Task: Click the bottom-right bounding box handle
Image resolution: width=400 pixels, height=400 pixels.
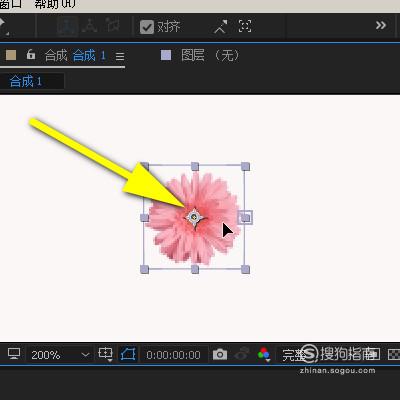Action: point(245,269)
